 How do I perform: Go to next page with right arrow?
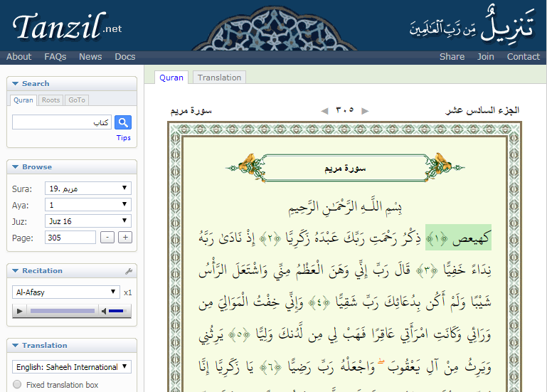[366, 110]
